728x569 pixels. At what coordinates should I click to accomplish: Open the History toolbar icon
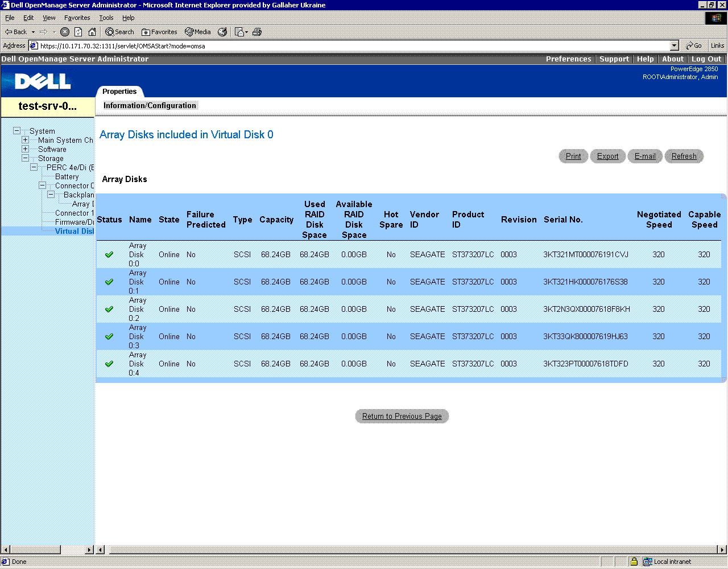pyautogui.click(x=222, y=32)
